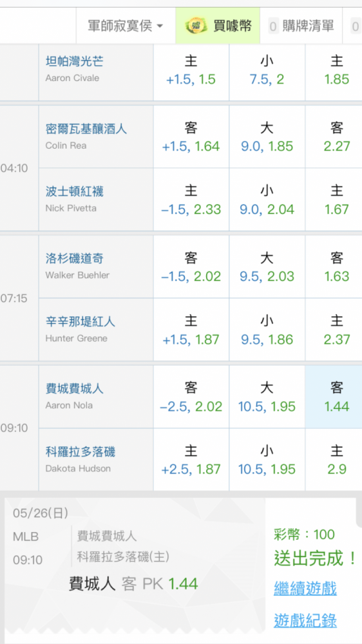
Task: Open 遊戲紀錄 link
Action: click(305, 620)
